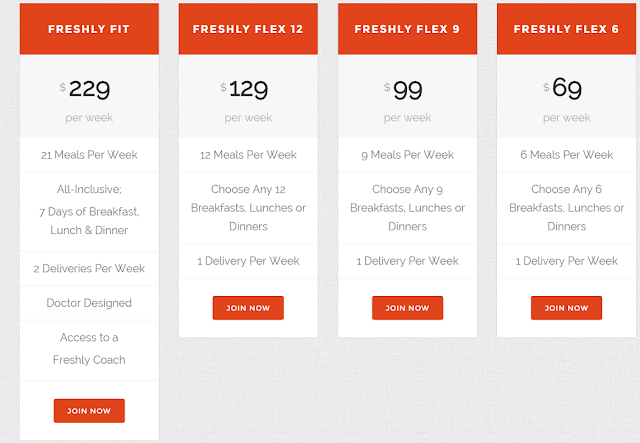640x443 pixels.
Task: Click Access to a Freshly Coach text
Action: [89, 348]
